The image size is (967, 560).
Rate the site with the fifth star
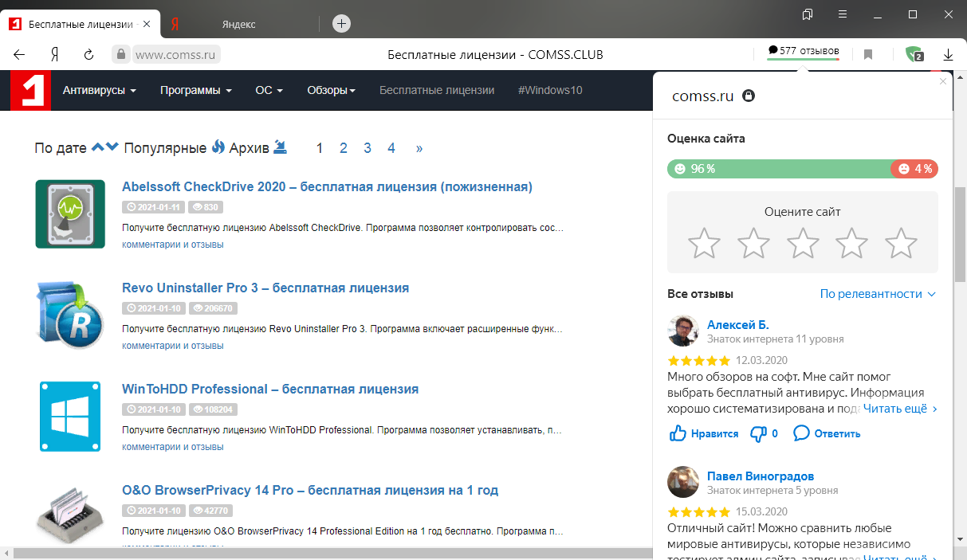[901, 243]
